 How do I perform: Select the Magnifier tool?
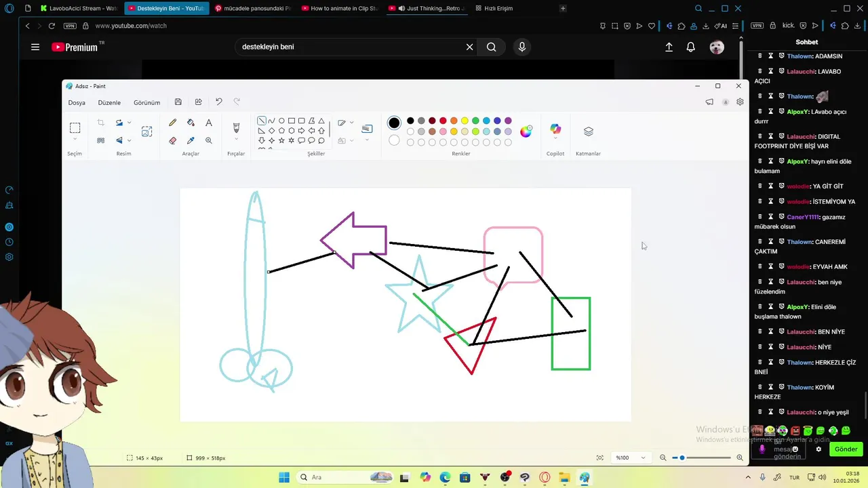point(209,140)
